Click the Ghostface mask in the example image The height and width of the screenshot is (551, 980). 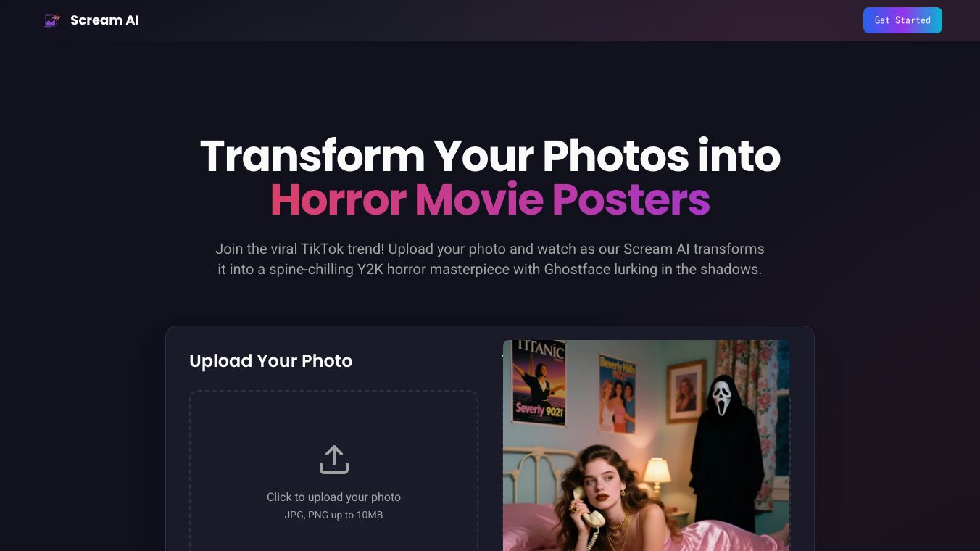721,395
